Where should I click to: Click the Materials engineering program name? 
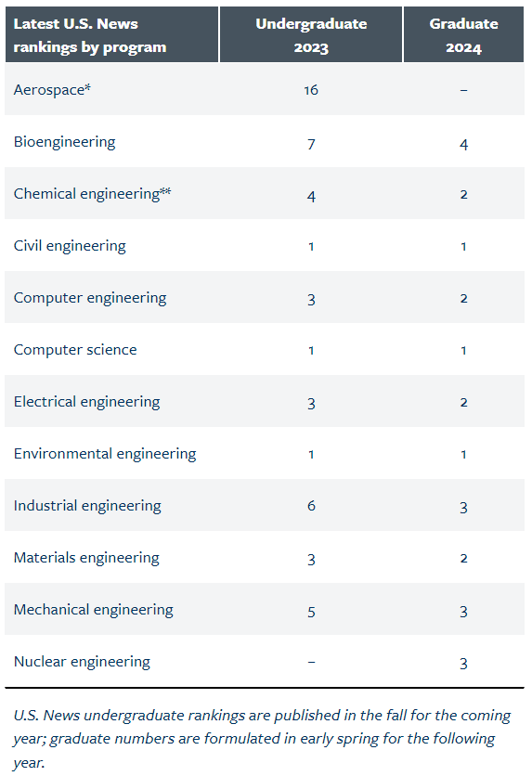[86, 558]
